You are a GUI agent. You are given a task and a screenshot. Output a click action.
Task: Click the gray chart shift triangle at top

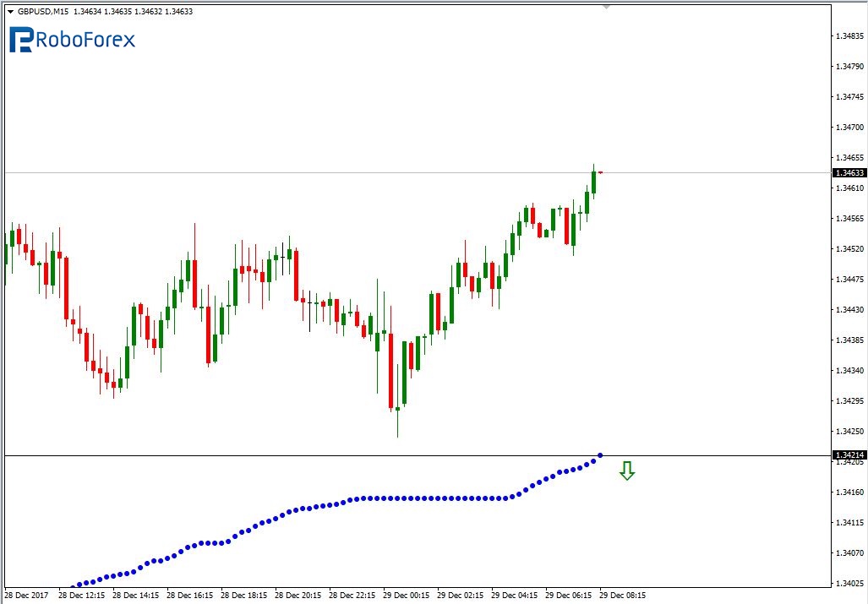coord(605,7)
